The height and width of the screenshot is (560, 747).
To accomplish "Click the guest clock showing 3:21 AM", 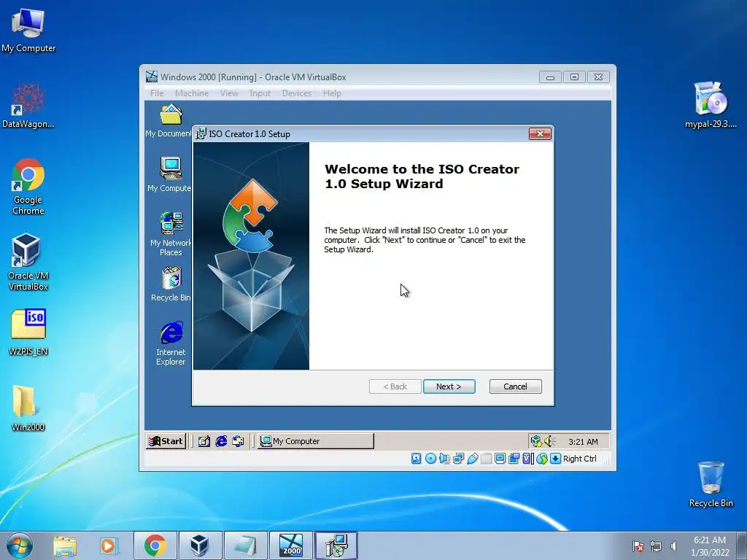I will click(x=583, y=442).
